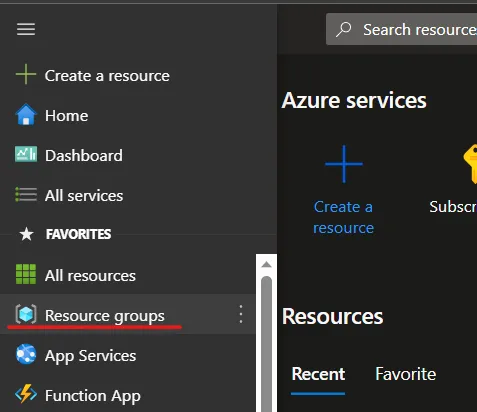Switch to the Favorite tab

tap(406, 374)
